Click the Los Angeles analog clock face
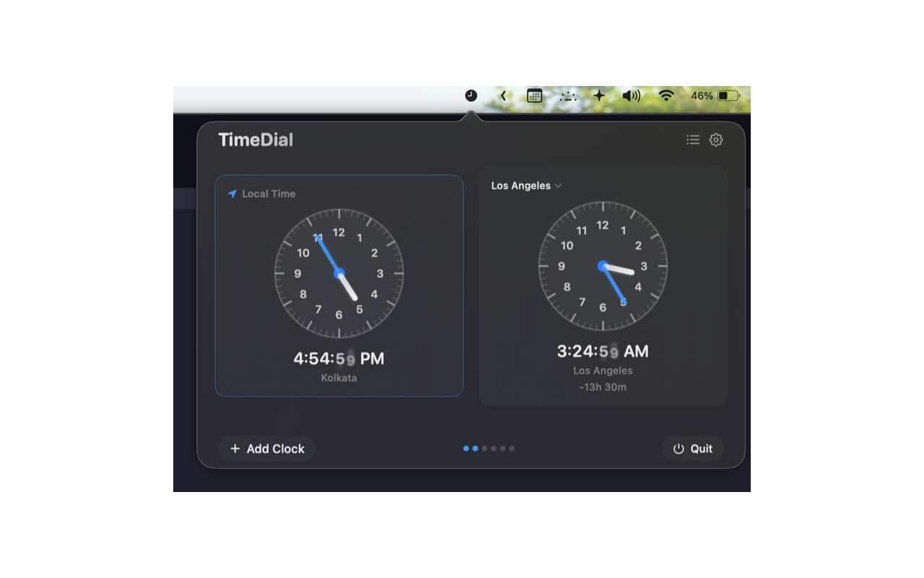 tap(603, 266)
